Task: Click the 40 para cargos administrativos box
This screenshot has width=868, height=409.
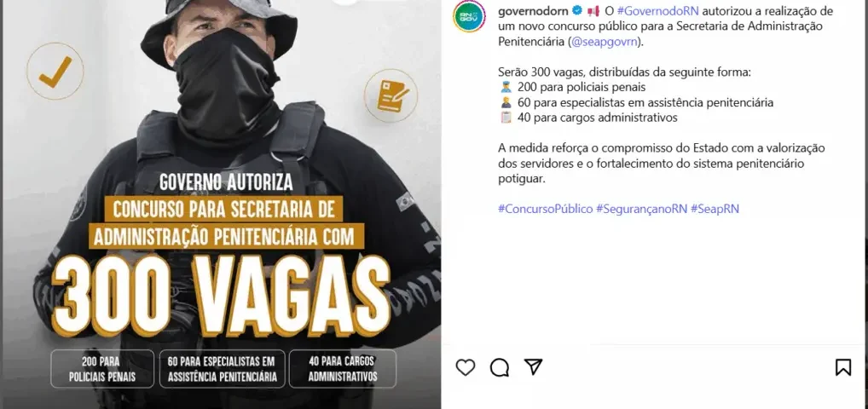Action: coord(343,369)
